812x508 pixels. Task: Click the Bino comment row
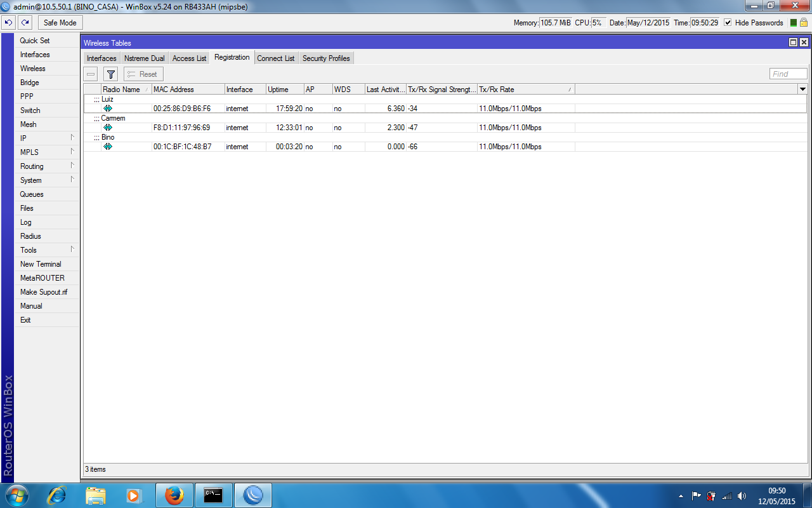point(445,137)
